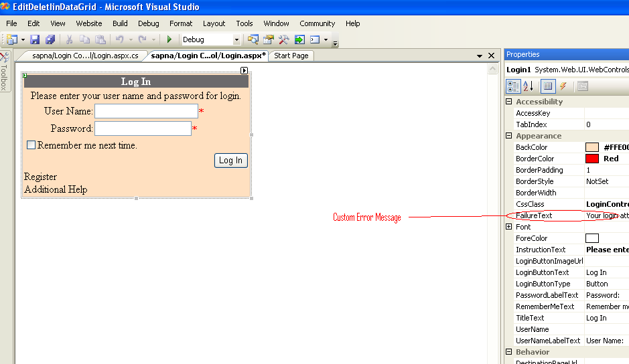Open the File menu
The image size is (629, 364).
[11, 23]
